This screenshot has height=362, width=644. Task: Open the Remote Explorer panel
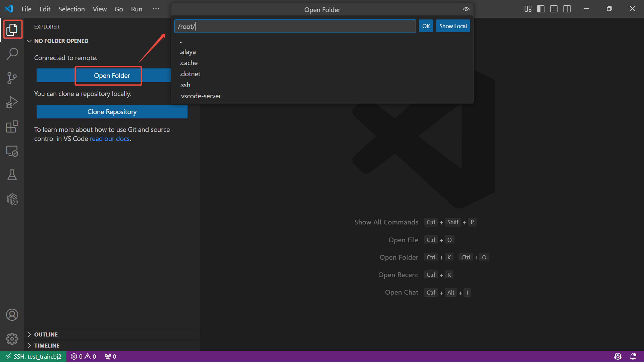[x=12, y=151]
